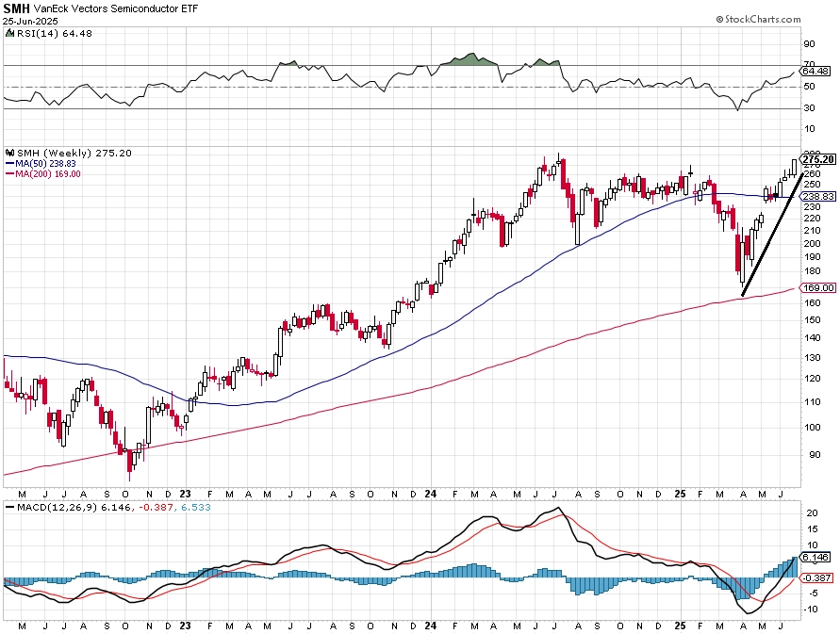Click the 25 year marker below MACD panel

click(680, 626)
